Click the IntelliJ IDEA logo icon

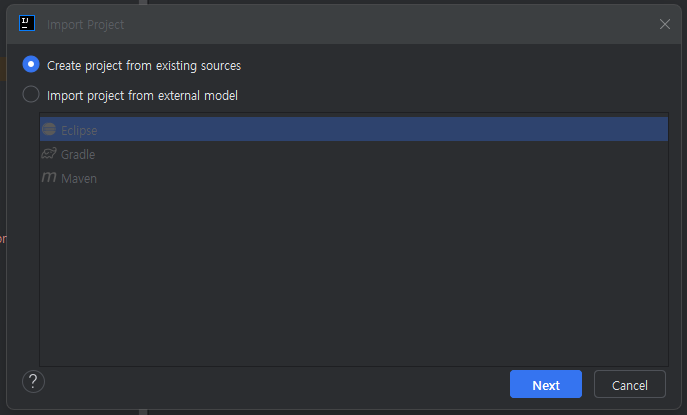27,23
